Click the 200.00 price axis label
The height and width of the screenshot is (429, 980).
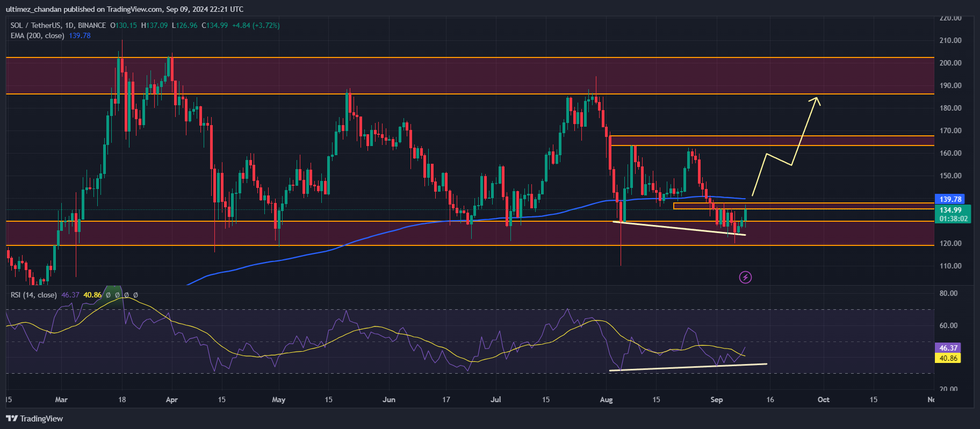pyautogui.click(x=950, y=63)
